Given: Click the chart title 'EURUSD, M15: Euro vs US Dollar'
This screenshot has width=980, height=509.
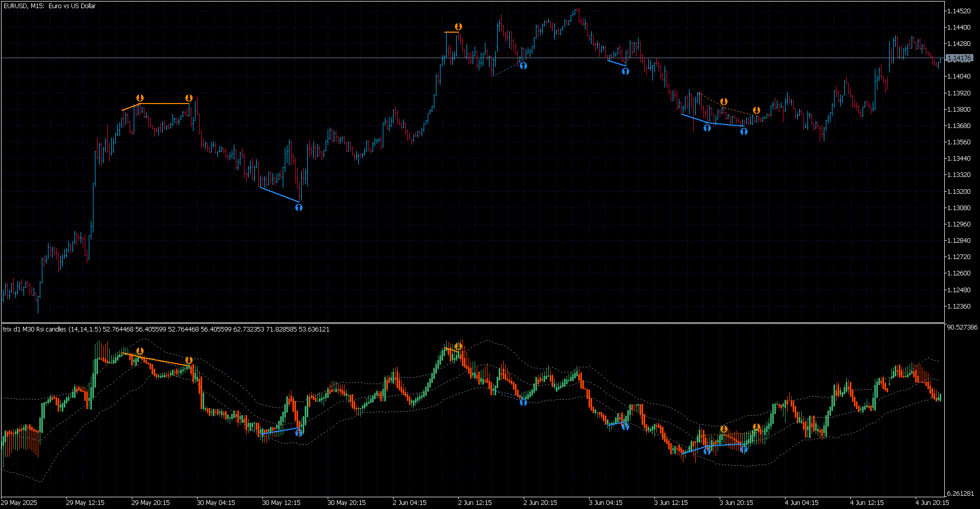Looking at the screenshot, I should click(x=50, y=6).
